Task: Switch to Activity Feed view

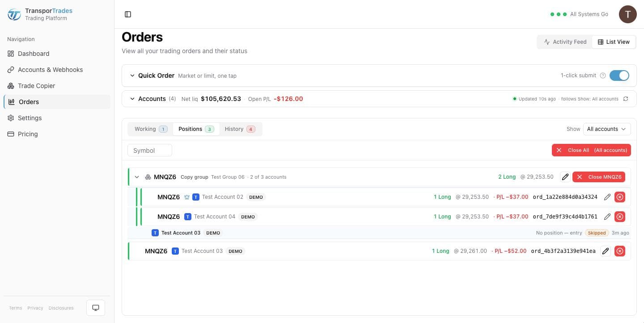Action: [565, 42]
